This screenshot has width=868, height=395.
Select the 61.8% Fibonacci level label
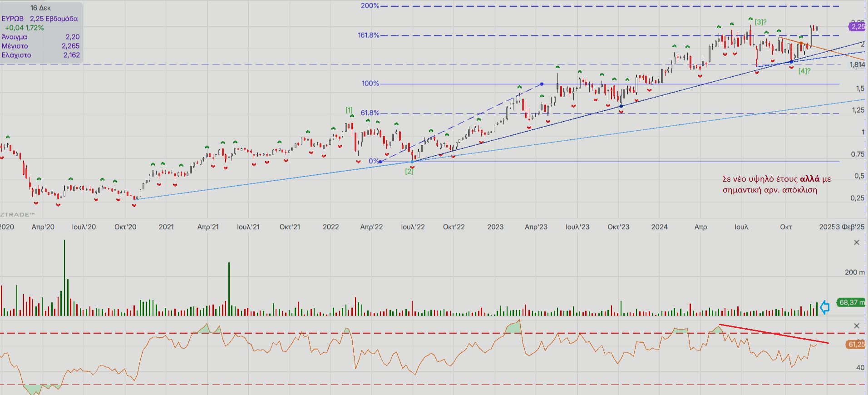coord(370,113)
